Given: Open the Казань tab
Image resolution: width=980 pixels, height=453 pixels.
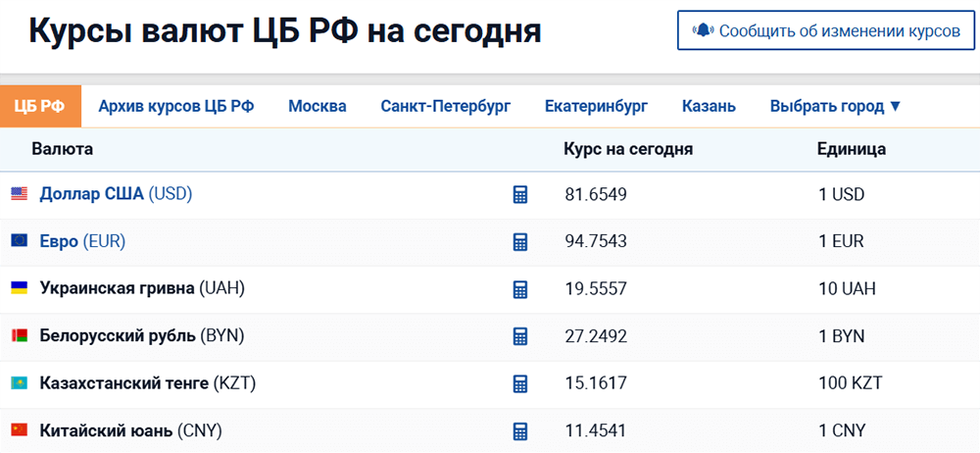Looking at the screenshot, I should click(x=709, y=107).
